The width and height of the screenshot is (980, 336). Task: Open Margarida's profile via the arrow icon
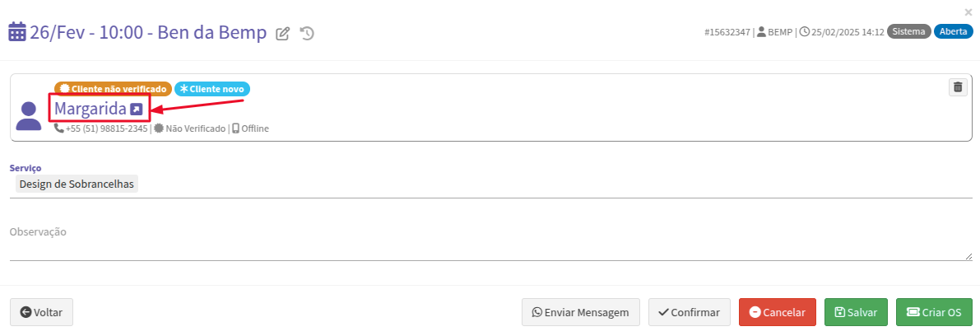137,110
